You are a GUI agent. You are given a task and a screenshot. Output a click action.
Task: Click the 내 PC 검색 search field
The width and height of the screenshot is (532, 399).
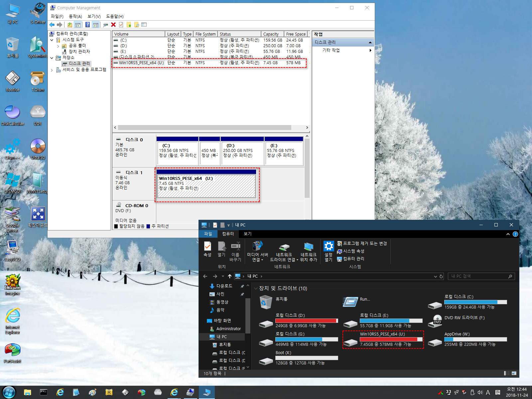tap(481, 276)
